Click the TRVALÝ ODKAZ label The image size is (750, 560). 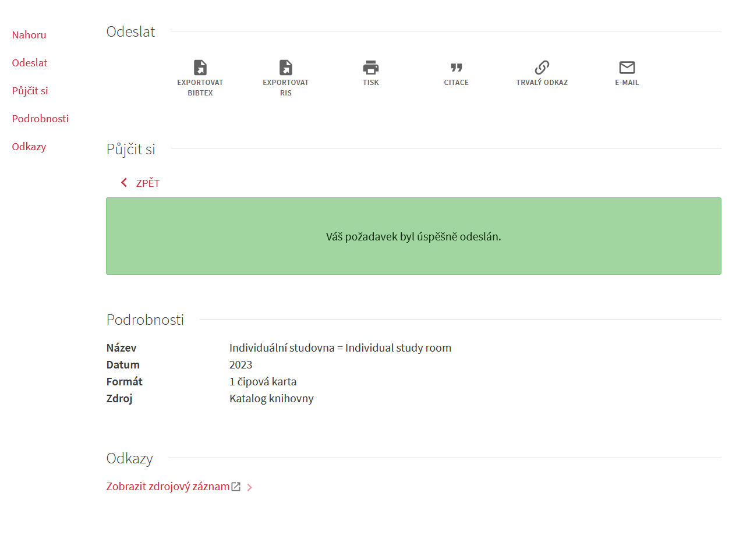click(542, 83)
